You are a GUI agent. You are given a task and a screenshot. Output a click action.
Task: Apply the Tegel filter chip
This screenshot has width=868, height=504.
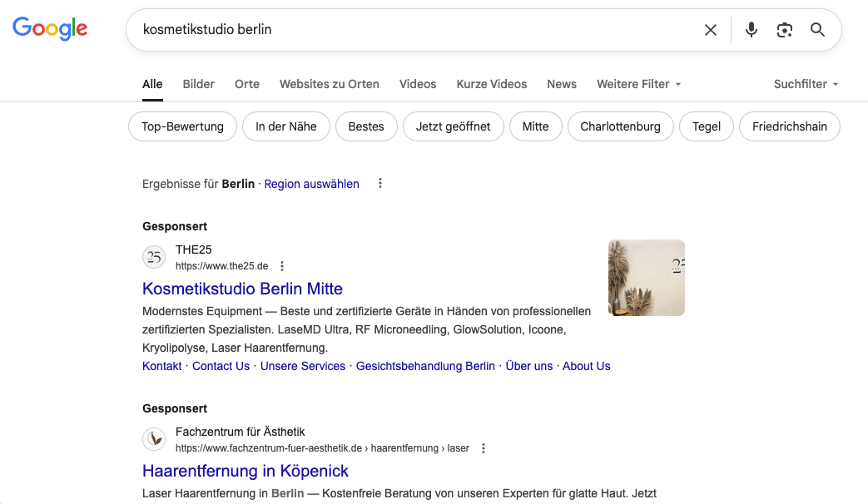707,126
